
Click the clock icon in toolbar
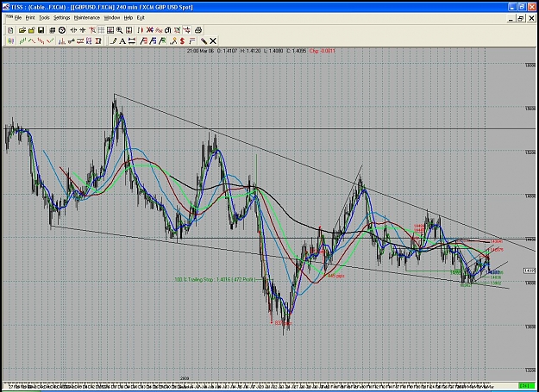click(62, 30)
